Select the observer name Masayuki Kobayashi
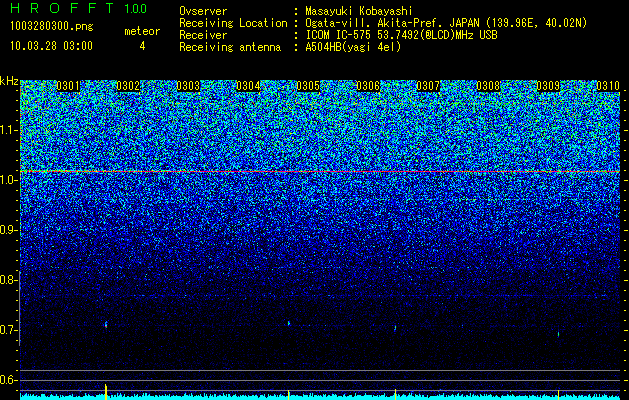This screenshot has width=629, height=400. coord(359,11)
